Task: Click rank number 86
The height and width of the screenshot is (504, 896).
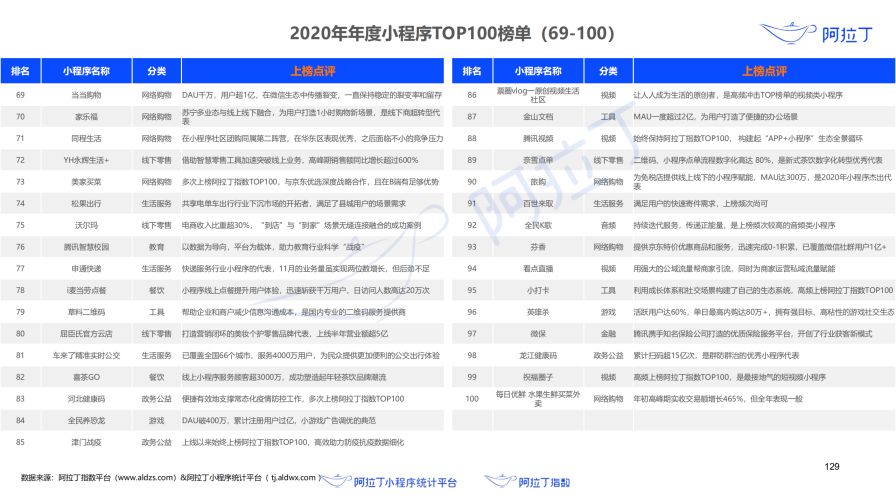Action: tap(472, 95)
